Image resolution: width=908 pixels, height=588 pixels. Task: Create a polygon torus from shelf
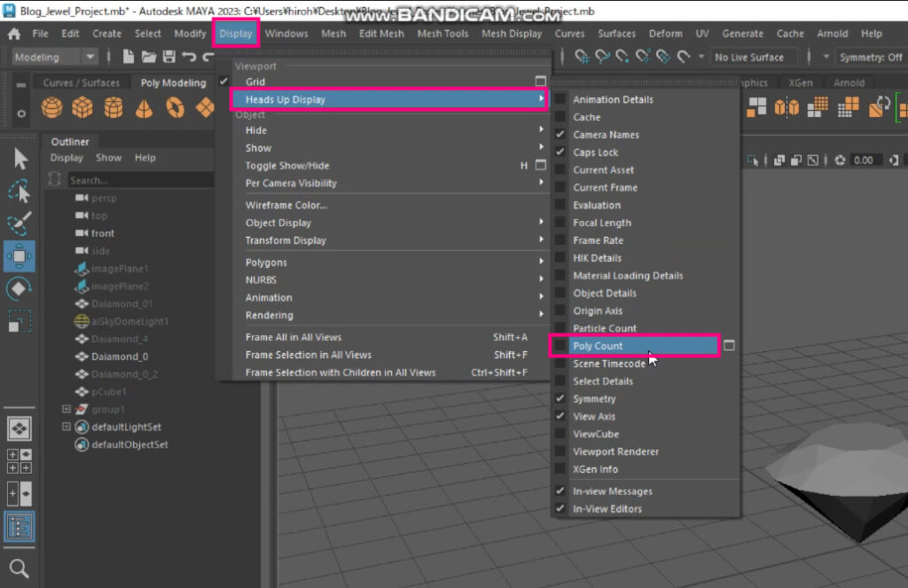[x=175, y=107]
